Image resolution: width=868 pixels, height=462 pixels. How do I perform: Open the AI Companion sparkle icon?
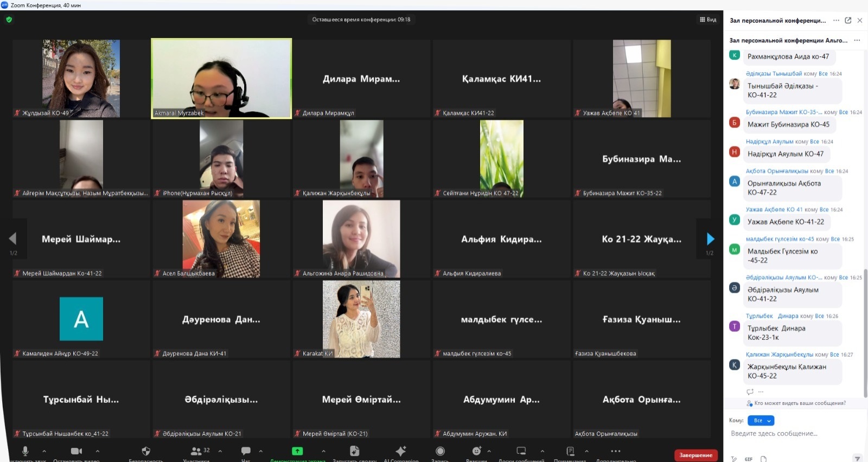tap(401, 451)
